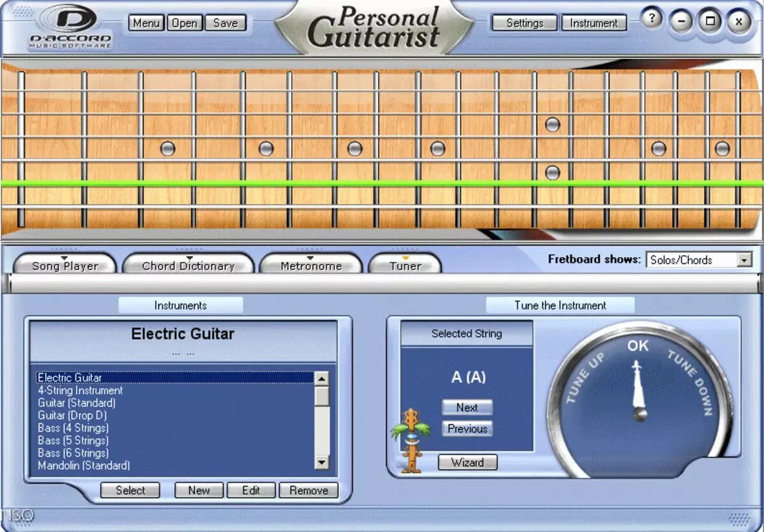Switch to the Song Player tab
This screenshot has height=532, width=764.
click(x=65, y=265)
